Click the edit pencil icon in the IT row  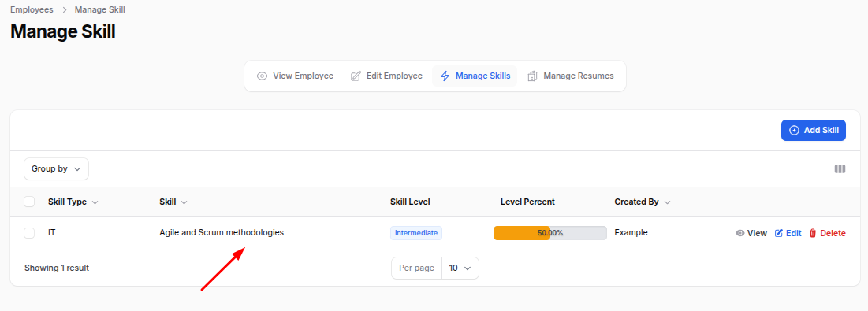click(778, 233)
